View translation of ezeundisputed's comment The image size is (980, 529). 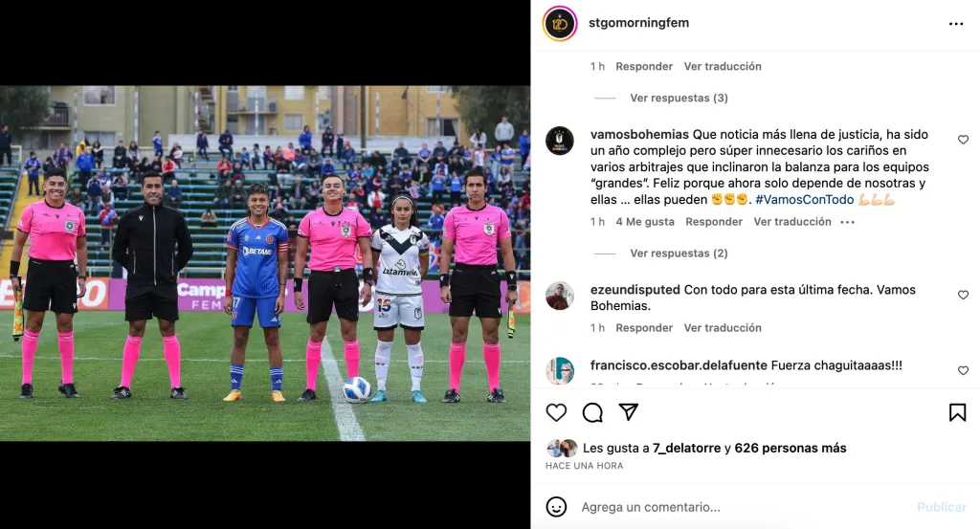[723, 328]
